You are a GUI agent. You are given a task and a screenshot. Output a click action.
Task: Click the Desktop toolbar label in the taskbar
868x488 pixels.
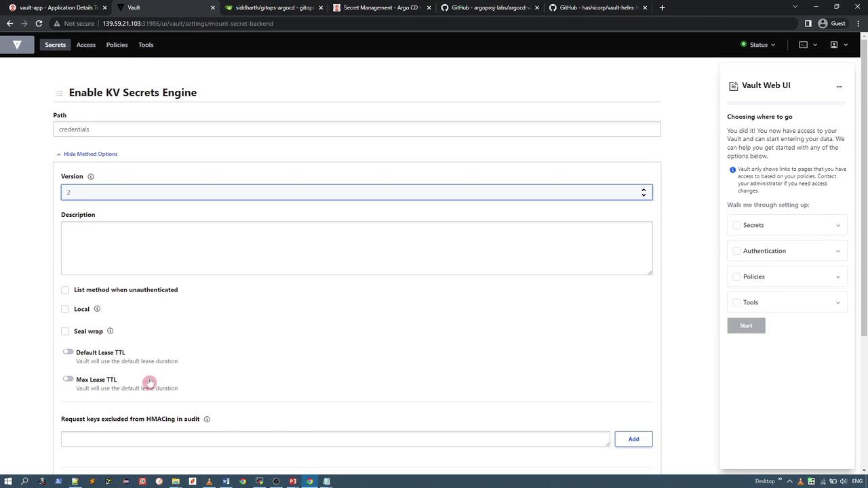pyautogui.click(x=765, y=482)
